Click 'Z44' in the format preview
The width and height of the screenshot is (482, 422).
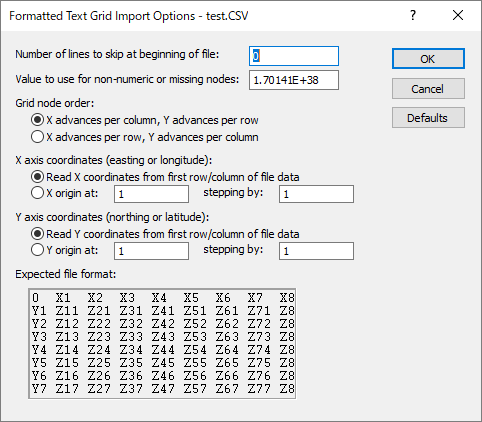163,350
